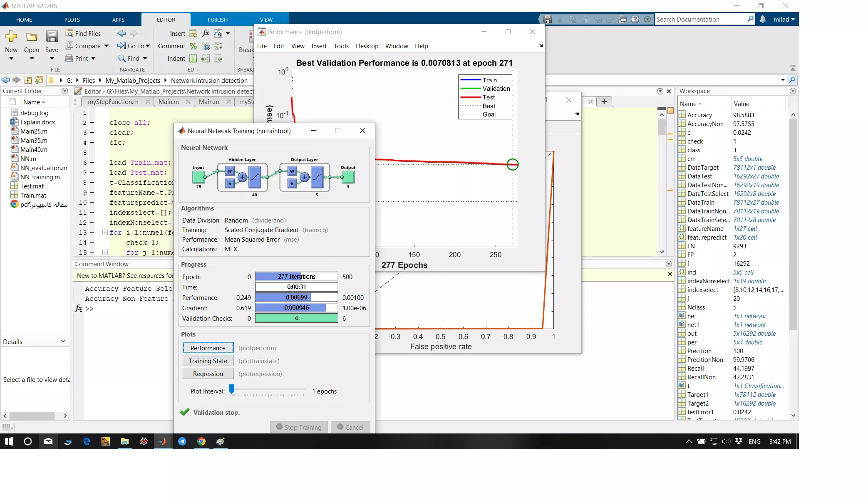868x500 pixels.
Task: Open the Print dropdown arrow
Action: [x=93, y=58]
